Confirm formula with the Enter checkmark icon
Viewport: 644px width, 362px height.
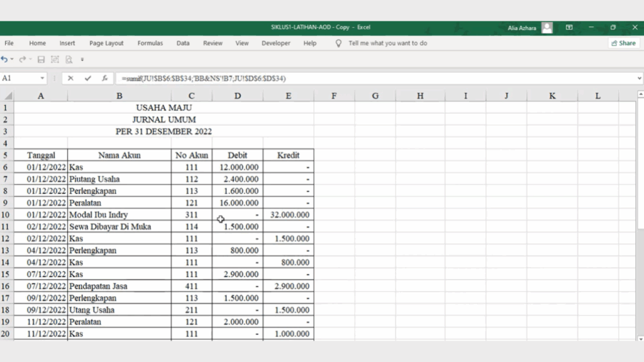(x=87, y=79)
